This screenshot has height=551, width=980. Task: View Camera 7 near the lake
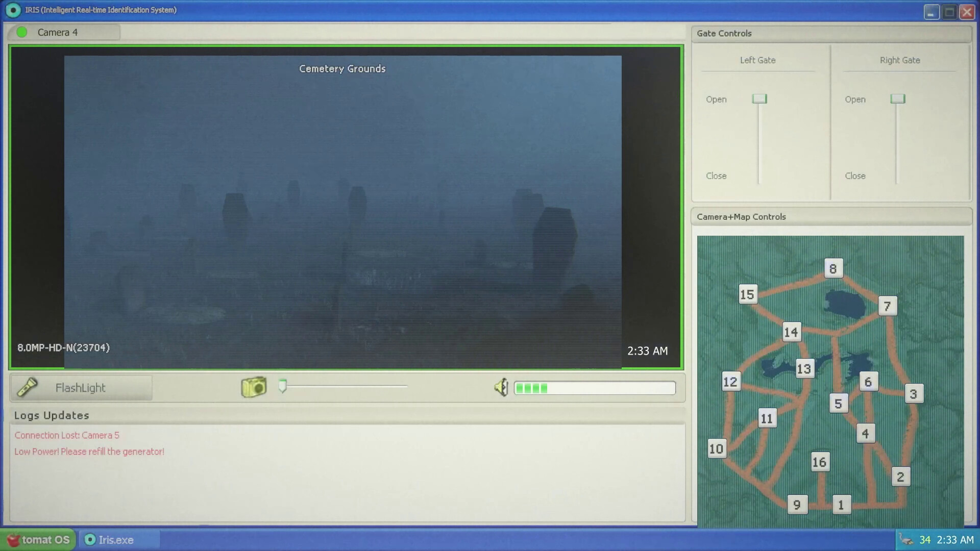click(887, 306)
